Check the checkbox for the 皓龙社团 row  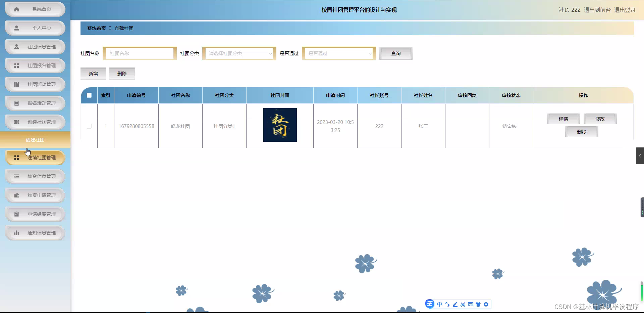click(89, 126)
